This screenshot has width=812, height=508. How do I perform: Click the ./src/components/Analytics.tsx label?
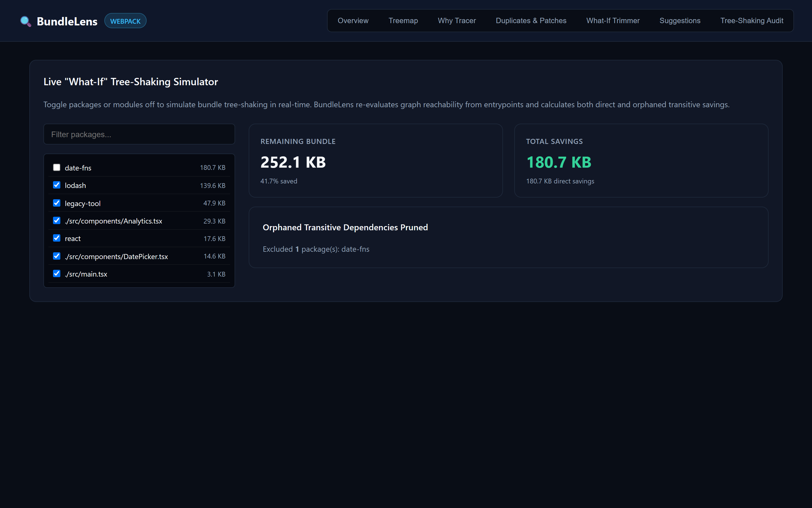click(x=113, y=221)
